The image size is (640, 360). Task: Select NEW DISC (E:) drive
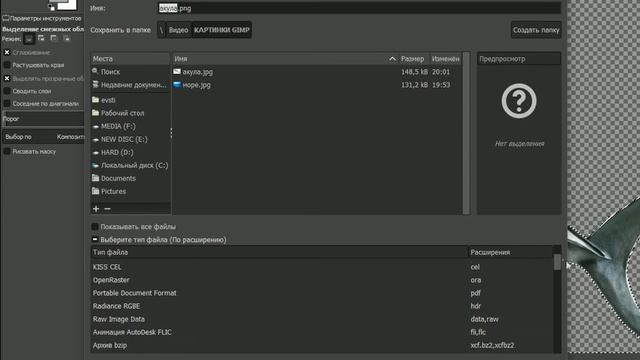coord(130,139)
